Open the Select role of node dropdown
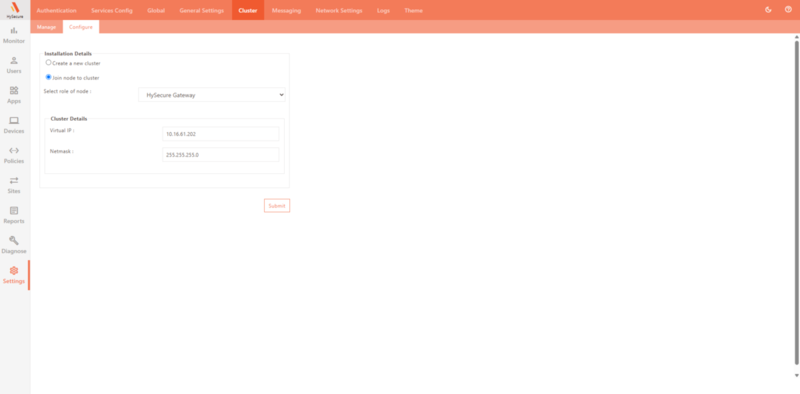 click(212, 95)
